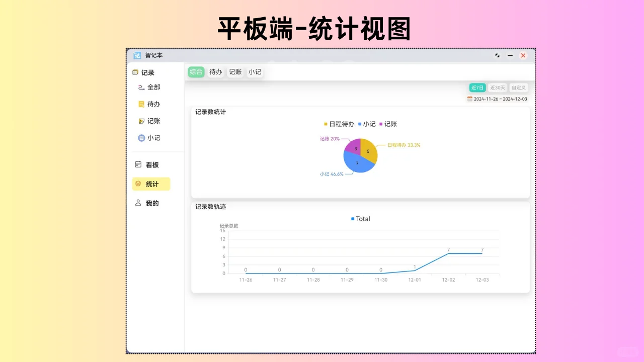Select the 记账 accounting sidebar icon
This screenshot has height=362, width=644.
point(141,121)
